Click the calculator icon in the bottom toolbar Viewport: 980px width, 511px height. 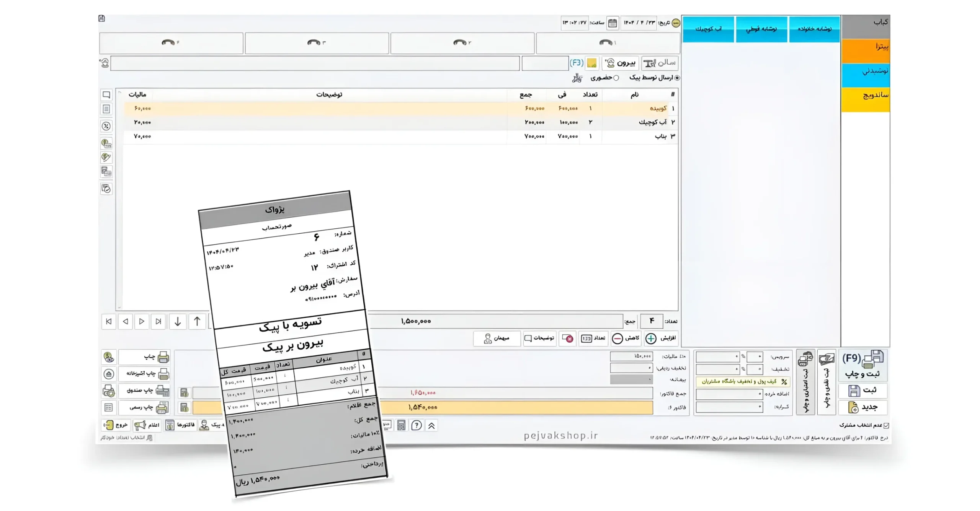(401, 425)
